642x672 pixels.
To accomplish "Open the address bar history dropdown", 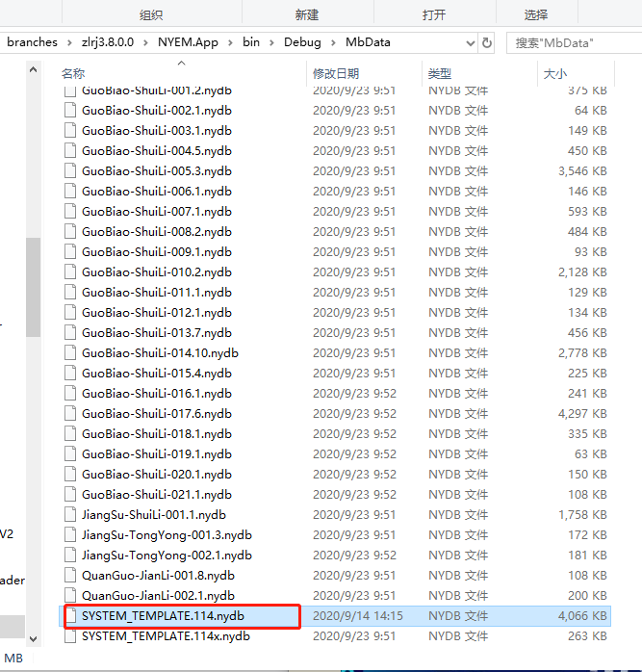I will pyautogui.click(x=470, y=42).
